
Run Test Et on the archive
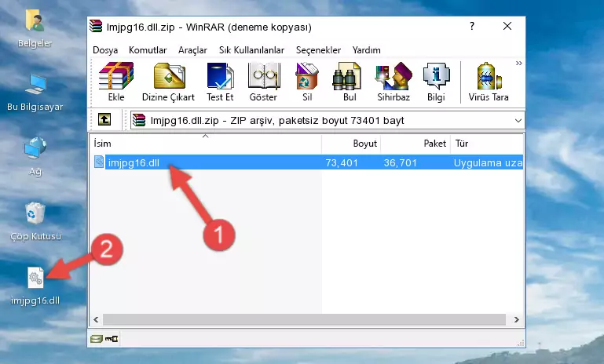point(220,82)
